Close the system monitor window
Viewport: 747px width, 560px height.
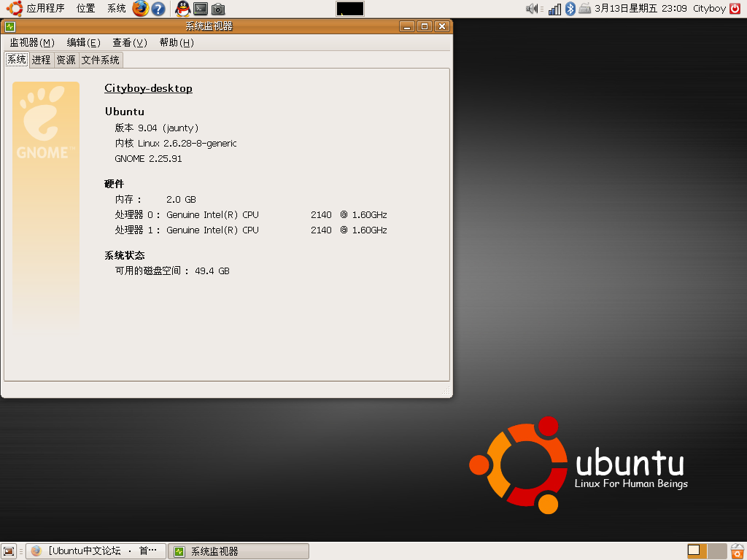point(442,27)
